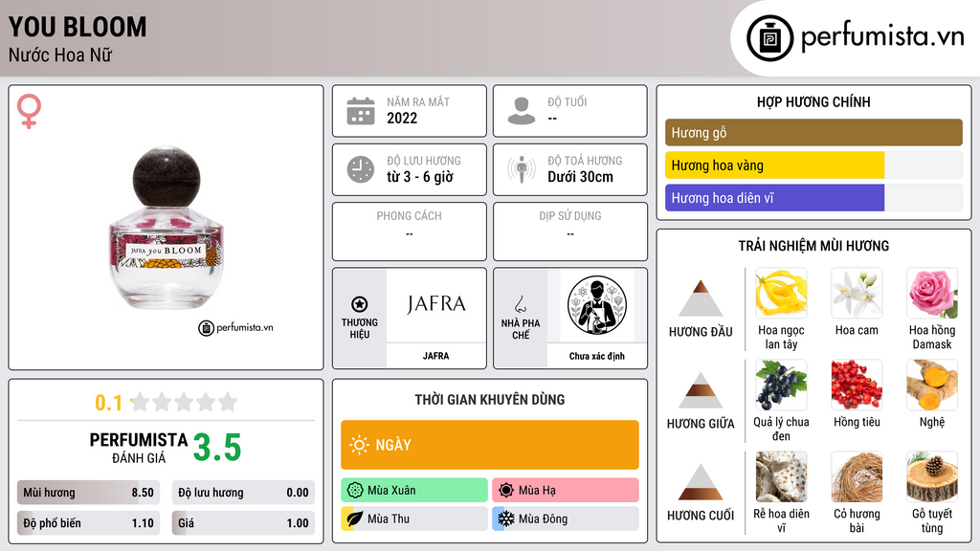
Task: Click the sillage icon for Độ toả hương
Action: click(522, 169)
